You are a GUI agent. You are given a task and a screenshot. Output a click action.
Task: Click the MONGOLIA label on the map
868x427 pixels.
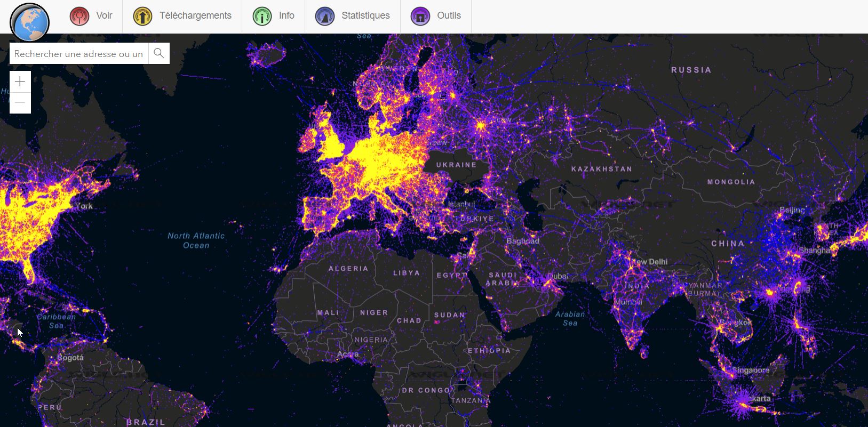731,182
